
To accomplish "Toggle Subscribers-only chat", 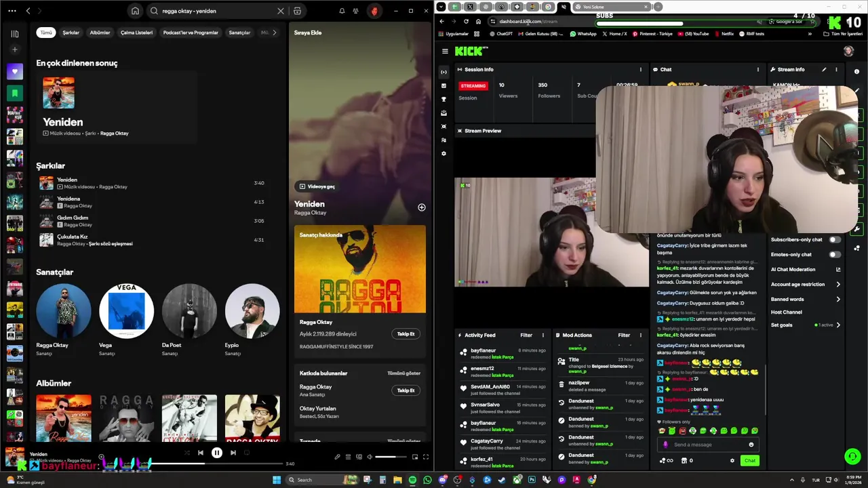I will 834,239.
